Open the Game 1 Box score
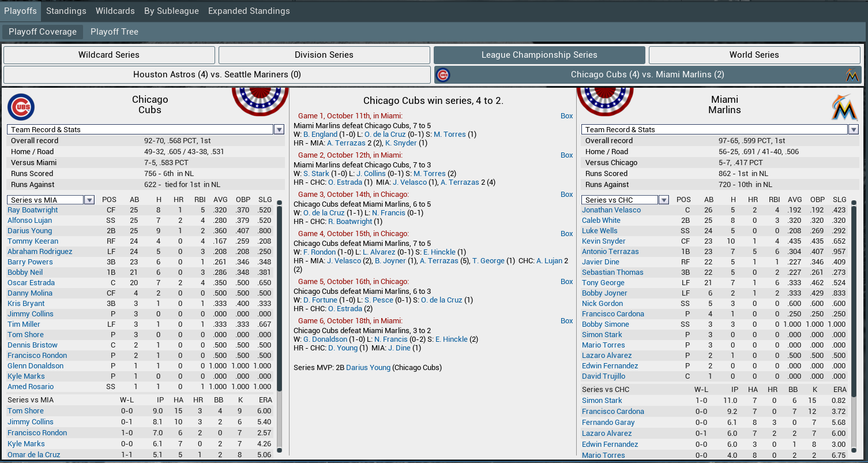The image size is (868, 463). [x=566, y=116]
